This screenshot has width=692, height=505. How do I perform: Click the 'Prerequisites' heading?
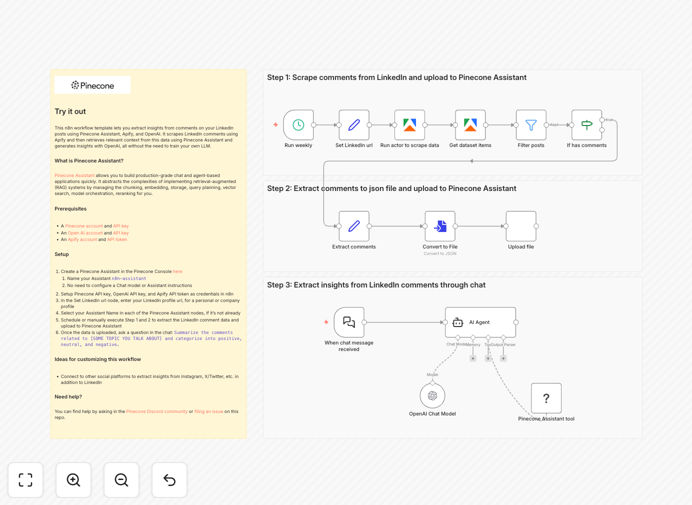(x=71, y=209)
